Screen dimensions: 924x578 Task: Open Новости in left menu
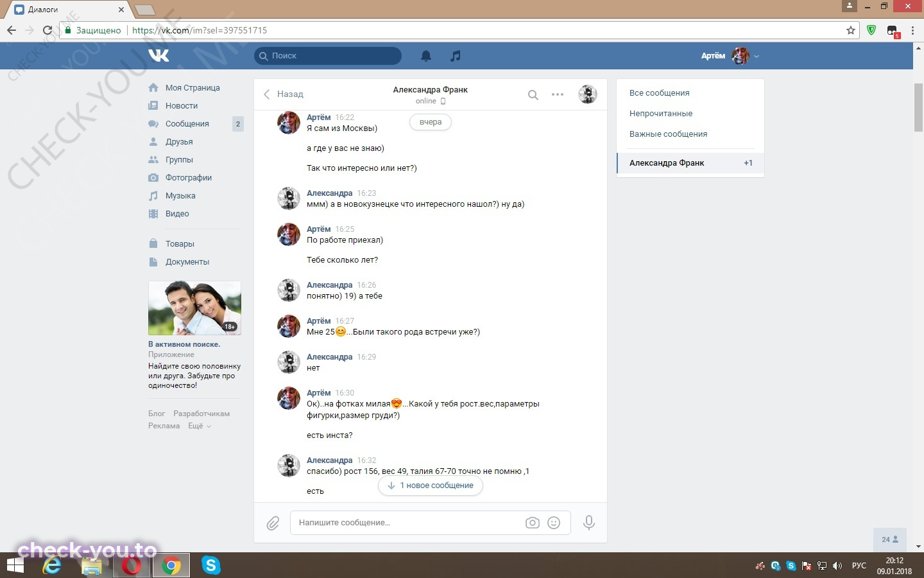coord(182,106)
